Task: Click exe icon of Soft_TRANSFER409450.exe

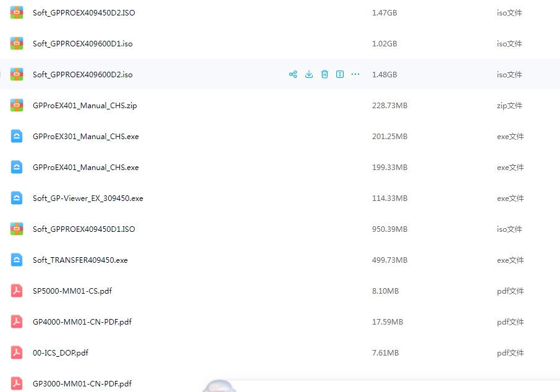Action: pyautogui.click(x=17, y=260)
